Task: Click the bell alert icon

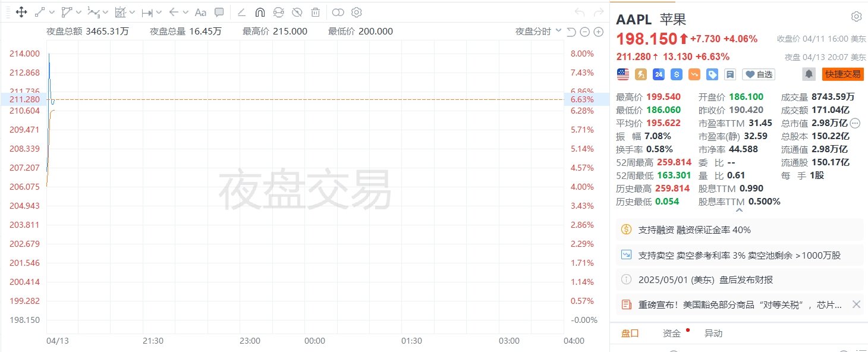Action: point(809,74)
